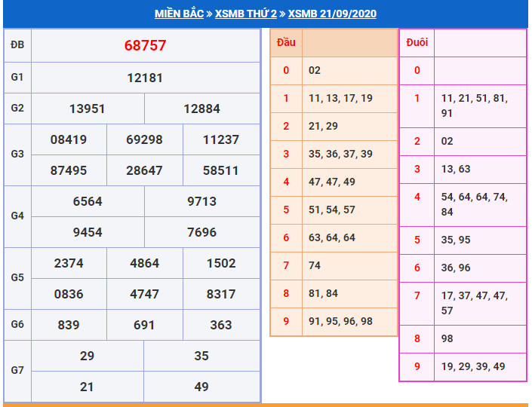Image resolution: width=532 pixels, height=407 pixels.
Task: Click the G1 row label
Action: pos(17,77)
